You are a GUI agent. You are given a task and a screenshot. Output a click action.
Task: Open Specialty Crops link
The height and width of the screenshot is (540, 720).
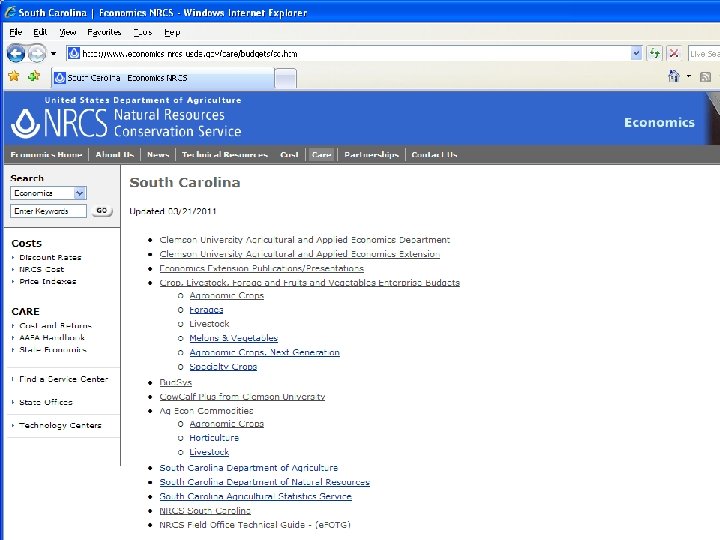[x=223, y=366]
